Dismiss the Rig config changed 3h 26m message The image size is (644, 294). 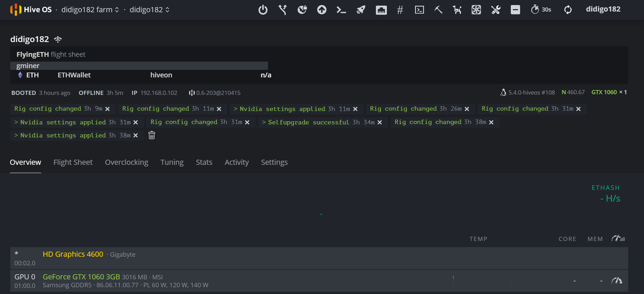(467, 109)
